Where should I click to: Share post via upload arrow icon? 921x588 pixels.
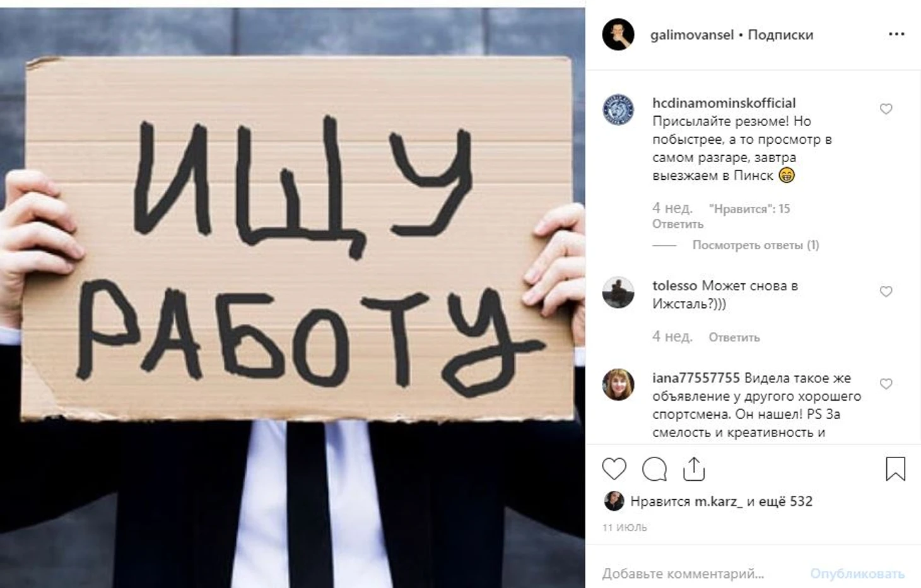coord(694,469)
